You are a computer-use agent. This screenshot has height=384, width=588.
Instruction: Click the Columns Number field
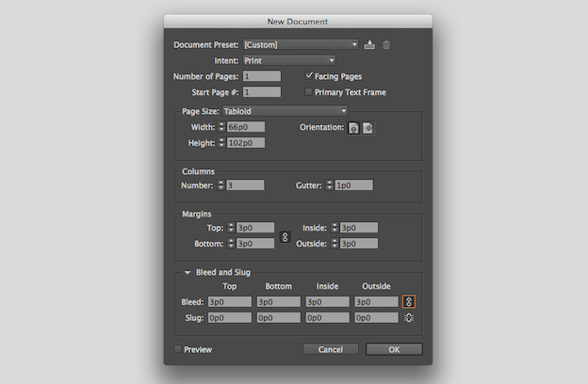(x=245, y=185)
